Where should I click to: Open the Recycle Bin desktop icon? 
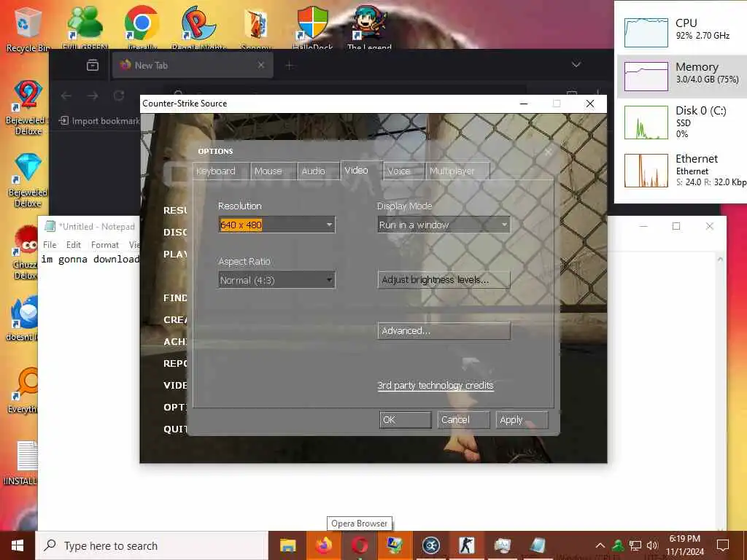point(28,28)
